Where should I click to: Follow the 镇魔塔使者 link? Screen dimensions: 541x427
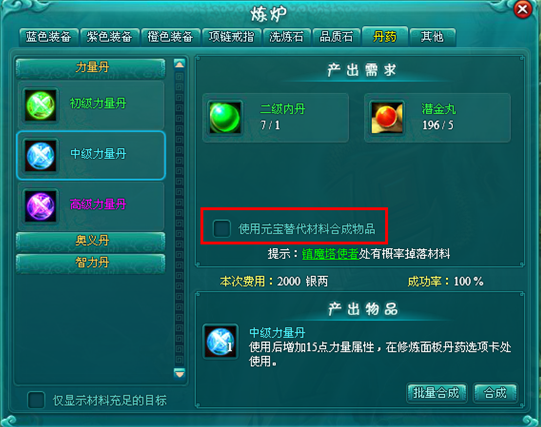coord(330,254)
